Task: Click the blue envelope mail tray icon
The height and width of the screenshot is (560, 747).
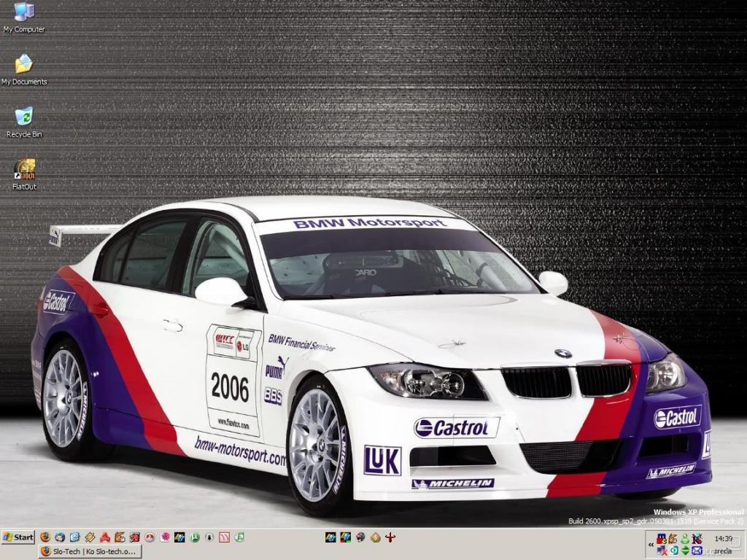Action: tap(697, 551)
